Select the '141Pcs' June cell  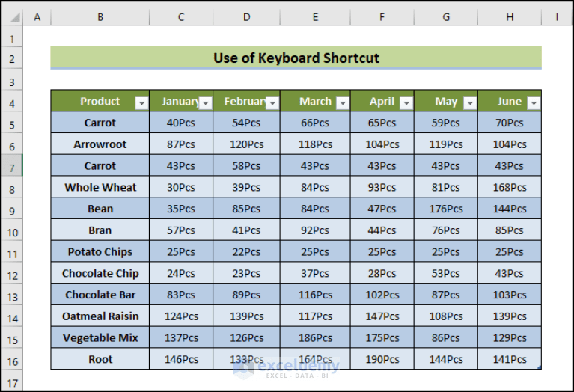[x=510, y=359]
